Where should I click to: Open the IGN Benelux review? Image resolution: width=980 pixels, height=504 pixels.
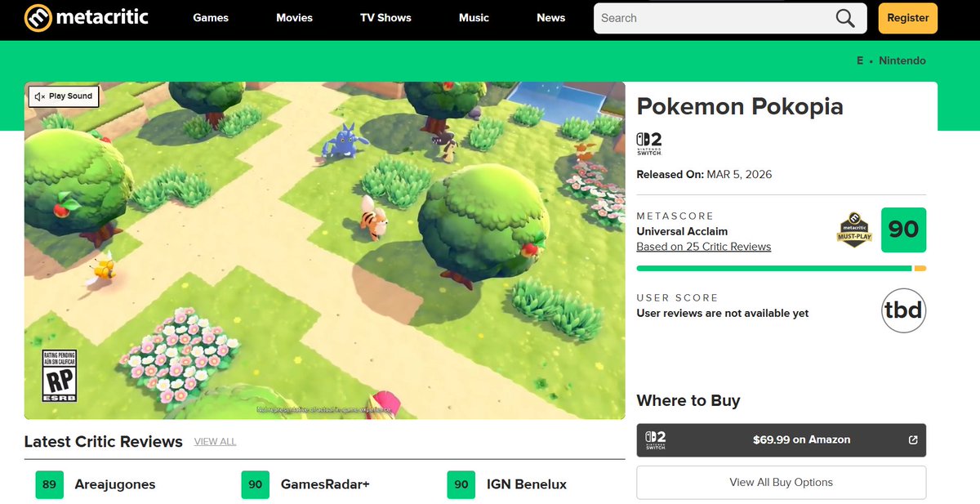pyautogui.click(x=527, y=484)
